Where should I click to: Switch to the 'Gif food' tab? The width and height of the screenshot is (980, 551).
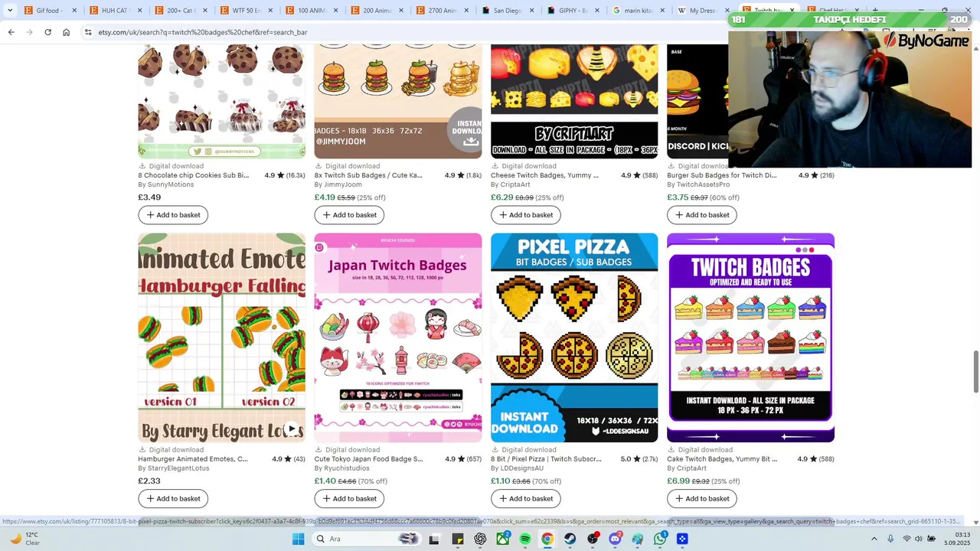click(x=50, y=11)
